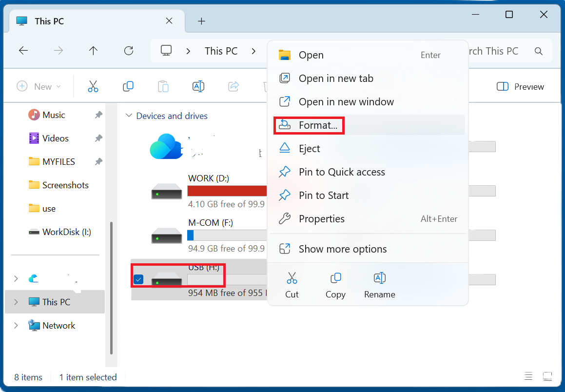This screenshot has width=565, height=392.
Task: Expand the Network tree node
Action: tap(16, 326)
